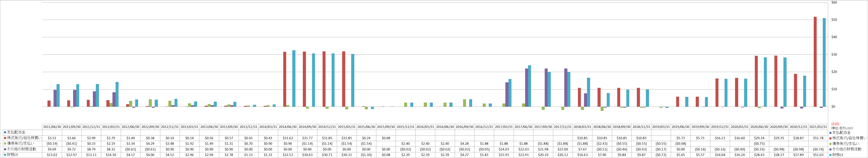Click the cyan 2014/06/30 財務CF bar

(x=294, y=79)
